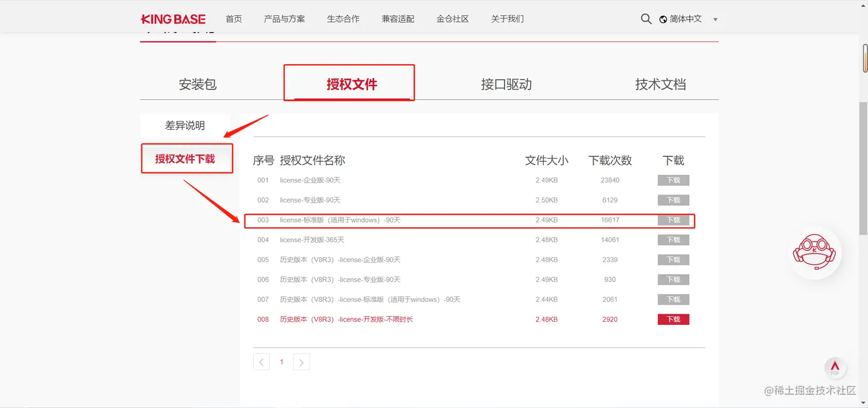Click serial number 007
The height and width of the screenshot is (408, 868).
263,300
